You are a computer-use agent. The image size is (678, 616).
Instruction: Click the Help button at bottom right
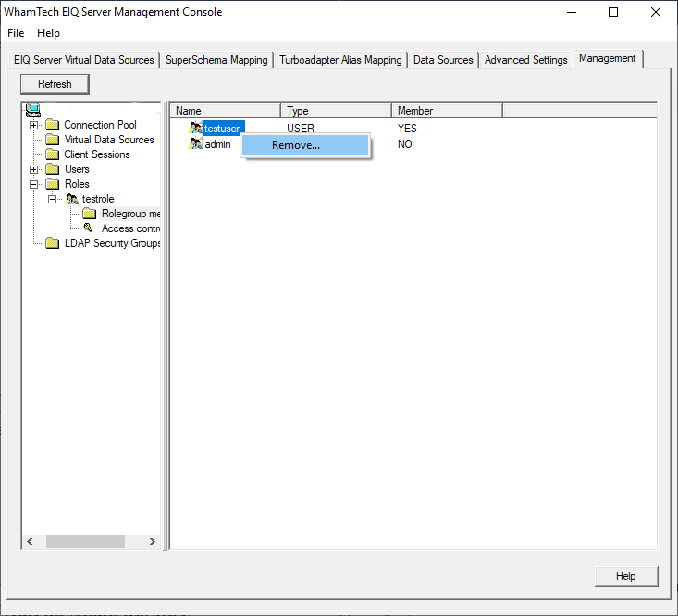pos(625,576)
